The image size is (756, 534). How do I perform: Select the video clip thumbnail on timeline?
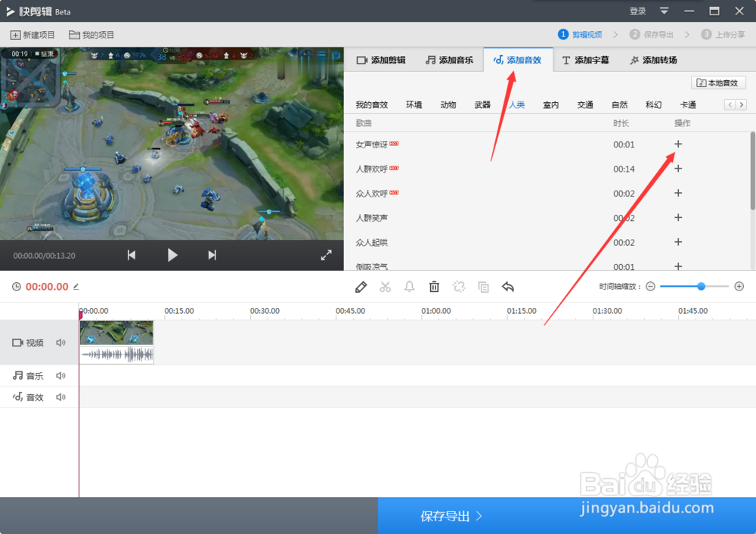click(x=116, y=333)
